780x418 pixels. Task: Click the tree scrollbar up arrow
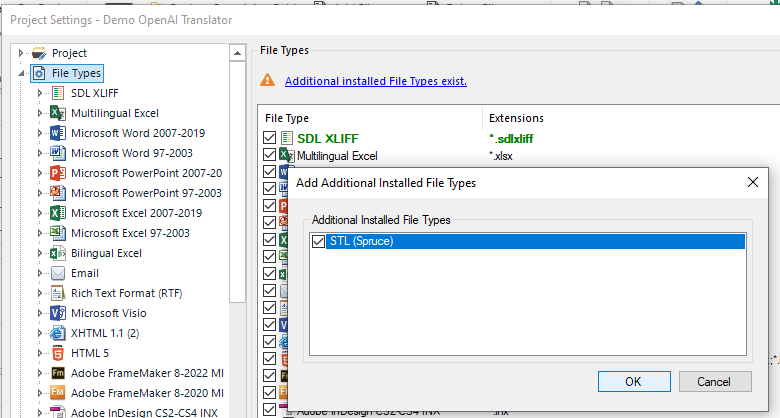coord(237,53)
